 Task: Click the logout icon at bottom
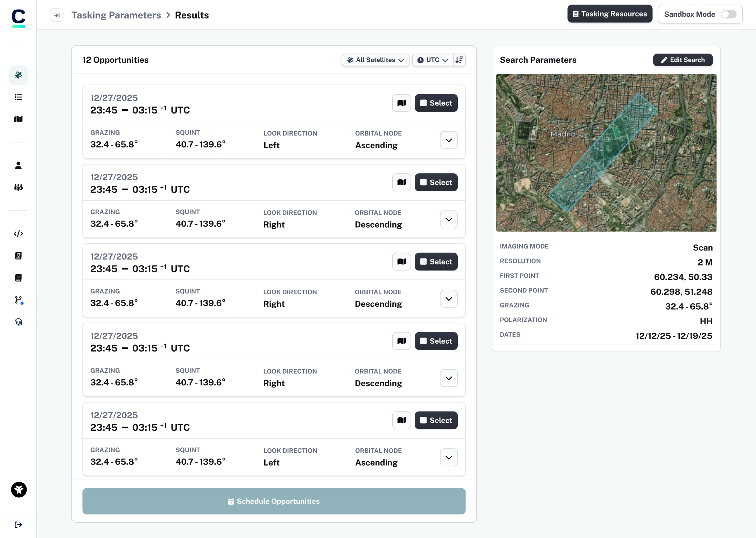coord(18,524)
